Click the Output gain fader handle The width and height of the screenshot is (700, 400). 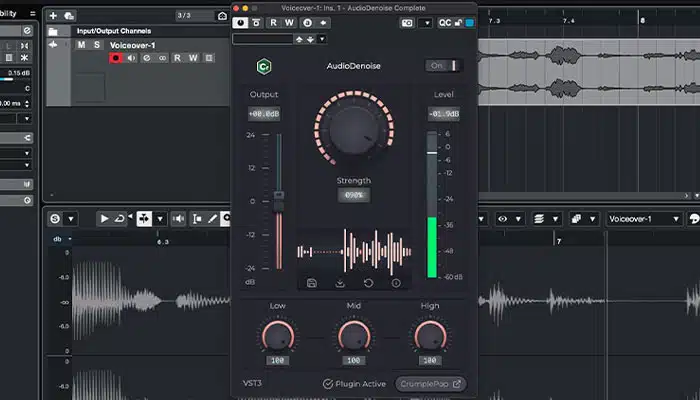279,201
